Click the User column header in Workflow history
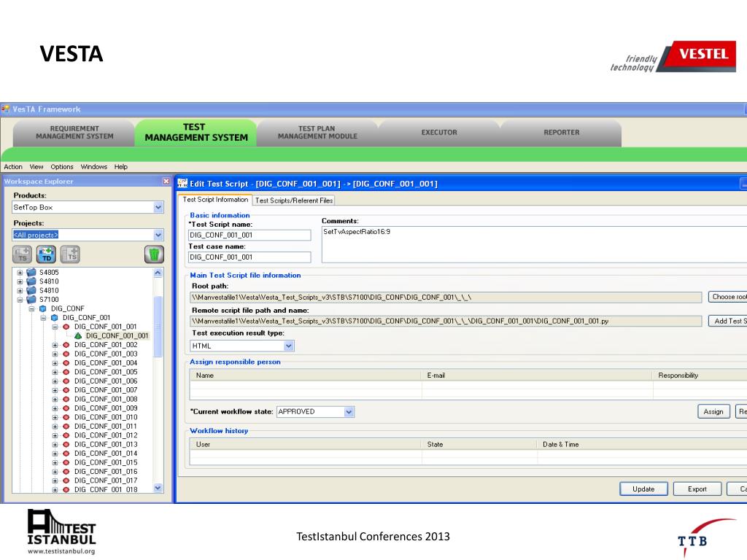747x560 pixels. coord(306,444)
